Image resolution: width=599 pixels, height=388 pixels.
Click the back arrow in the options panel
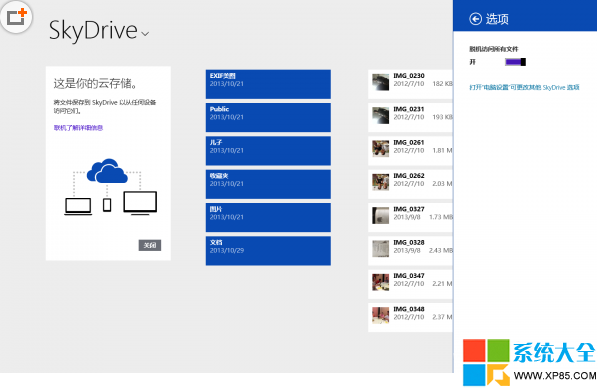click(475, 19)
